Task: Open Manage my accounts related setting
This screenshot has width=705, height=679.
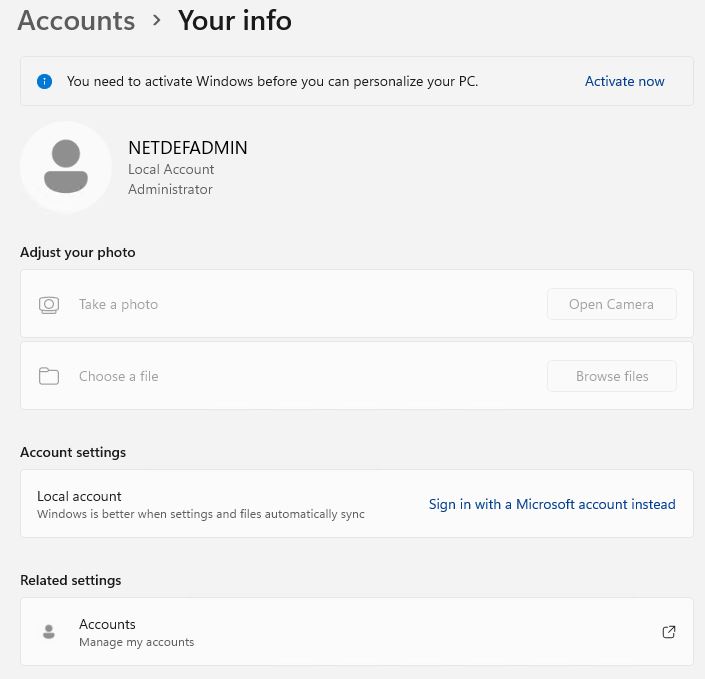Action: [x=136, y=632]
